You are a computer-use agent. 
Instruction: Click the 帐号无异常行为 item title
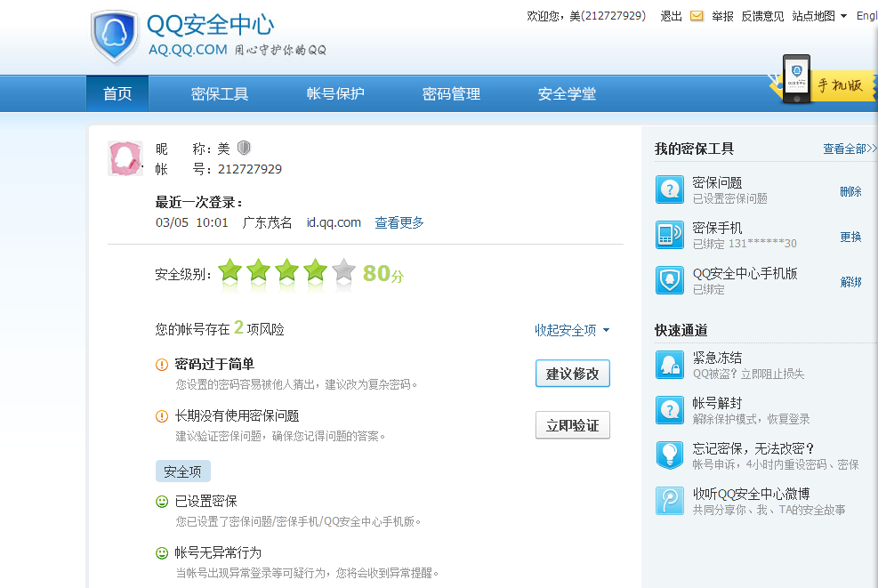(218, 552)
